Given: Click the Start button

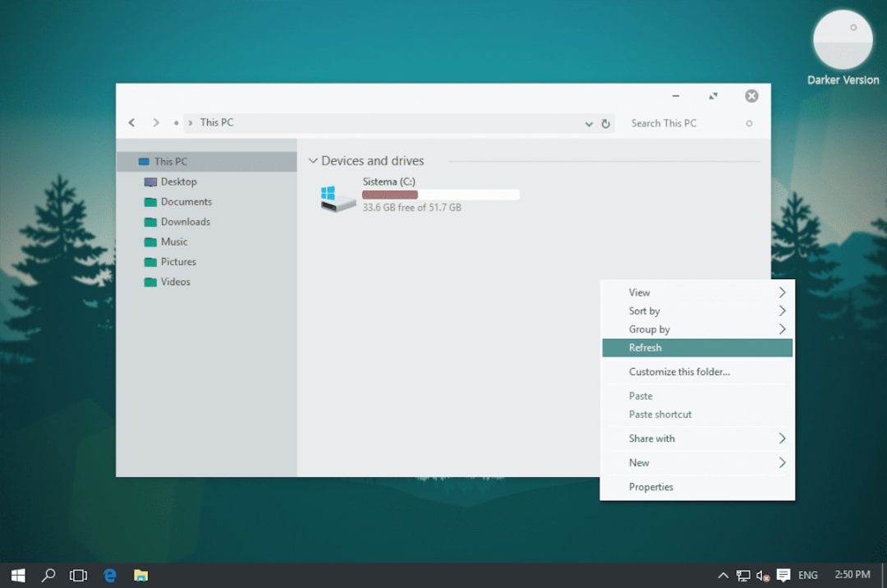Looking at the screenshot, I should [x=16, y=575].
